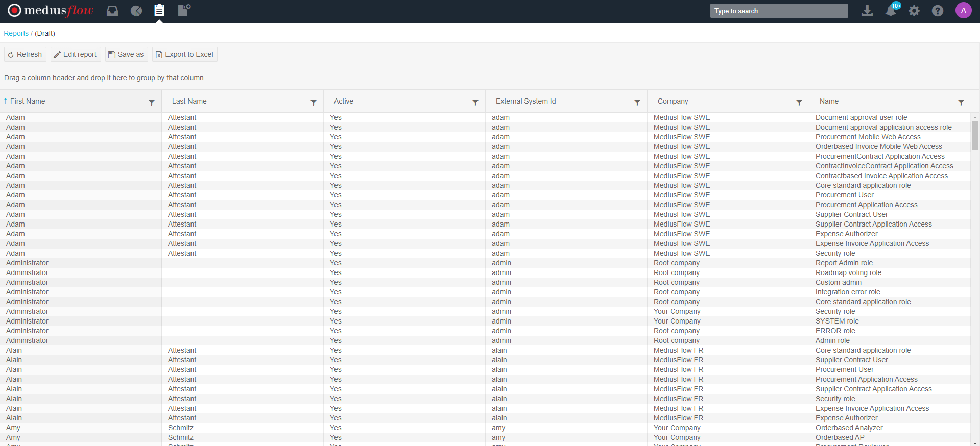Open the dashboard pie chart icon
The height and width of the screenshot is (446, 980).
point(136,11)
